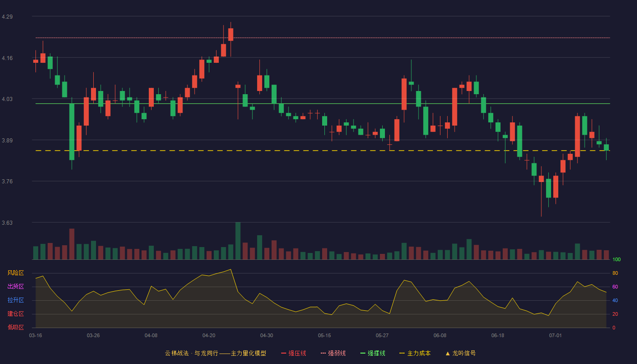Click the 4.29 price axis label

tap(7, 17)
